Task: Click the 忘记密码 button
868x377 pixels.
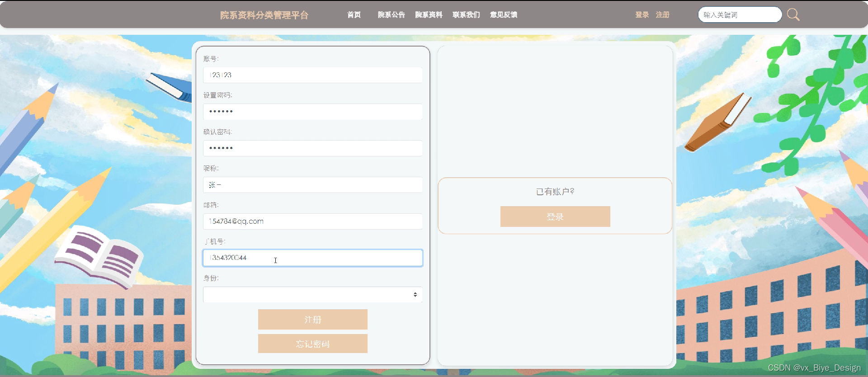Action: (313, 344)
